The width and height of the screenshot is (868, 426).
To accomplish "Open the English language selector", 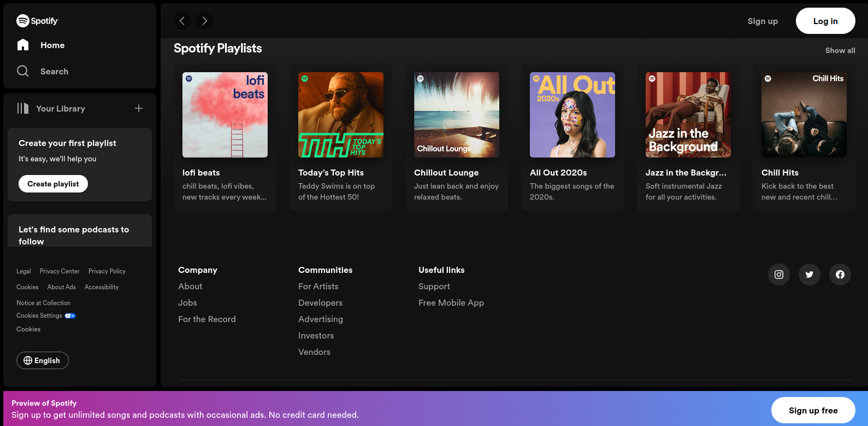I will pyautogui.click(x=43, y=360).
